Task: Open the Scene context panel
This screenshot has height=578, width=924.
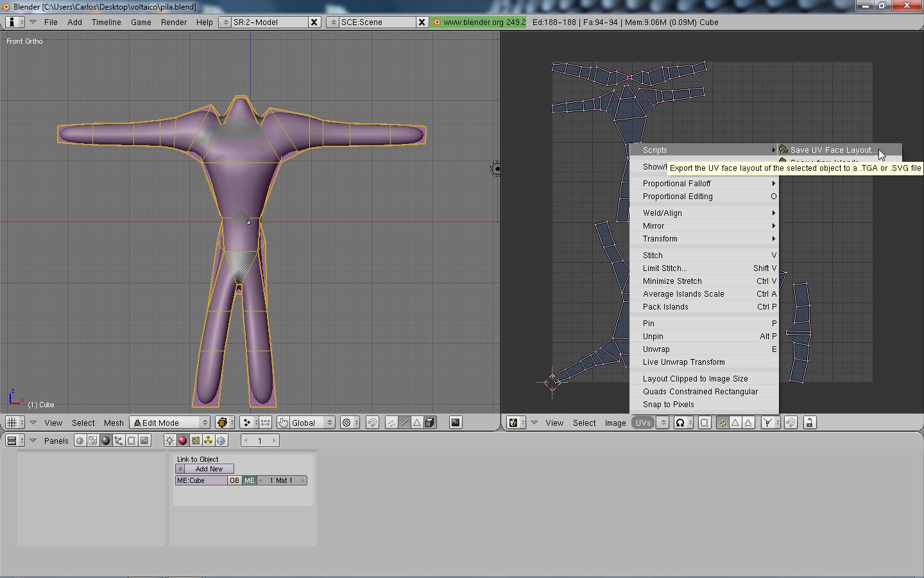Action: (x=144, y=441)
